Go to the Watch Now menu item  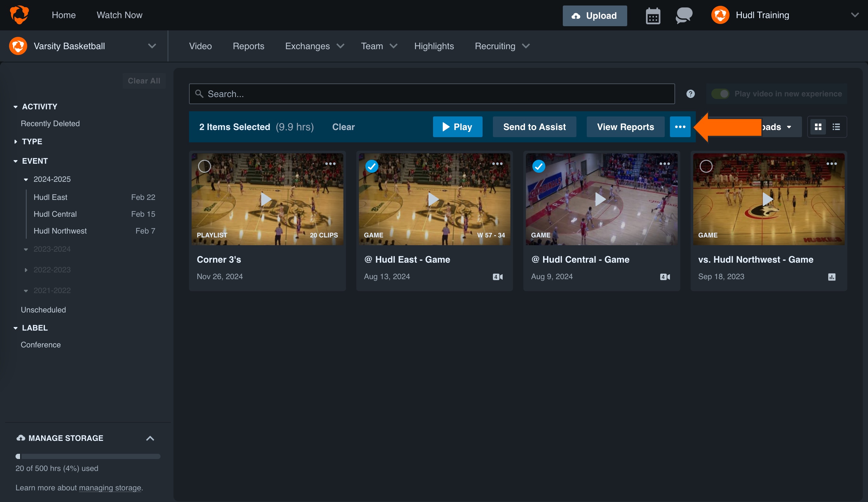(x=119, y=15)
